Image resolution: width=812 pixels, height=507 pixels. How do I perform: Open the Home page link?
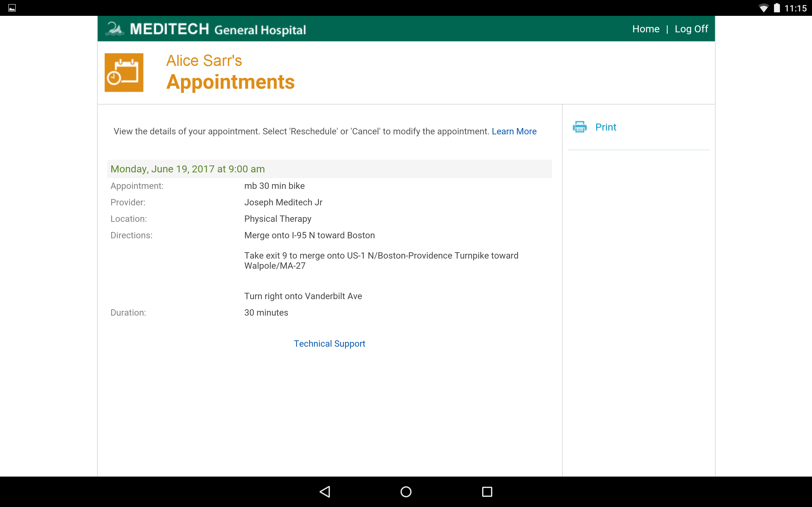click(645, 29)
